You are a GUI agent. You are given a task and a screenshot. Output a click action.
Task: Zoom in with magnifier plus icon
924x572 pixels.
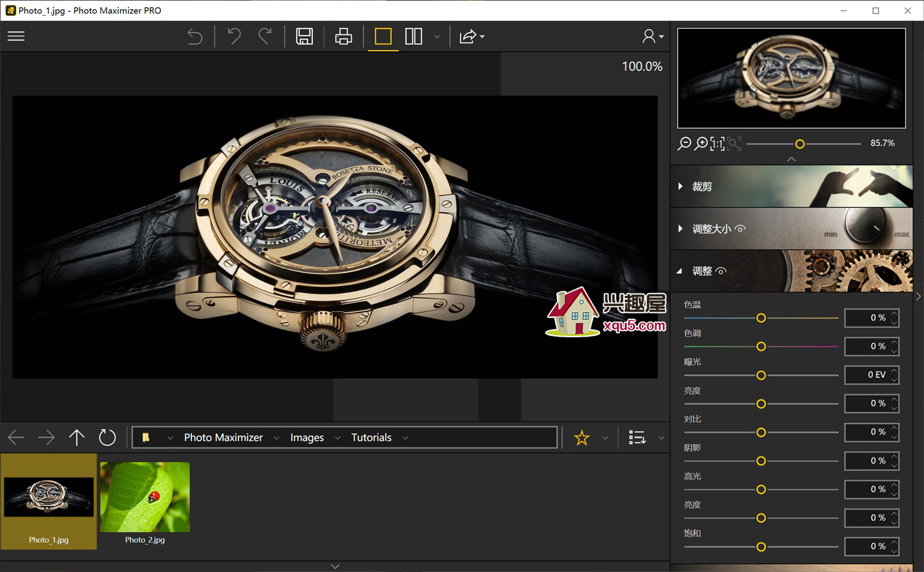[701, 144]
